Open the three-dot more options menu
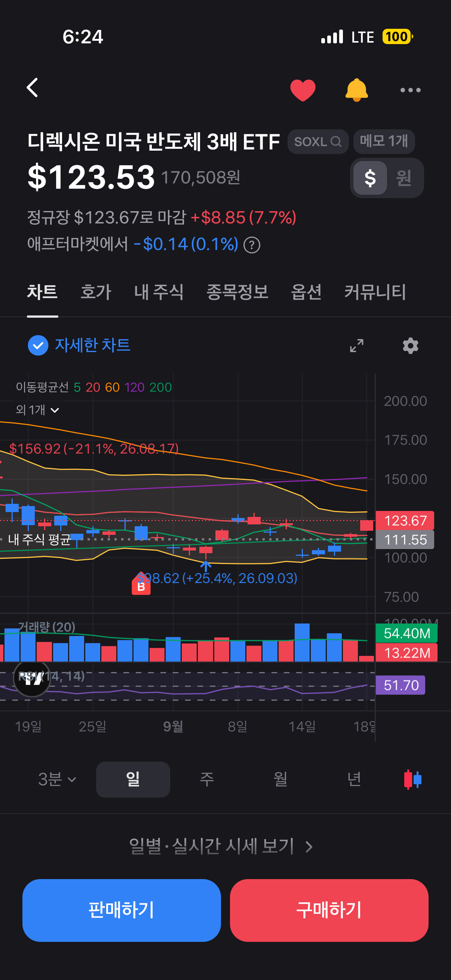Image resolution: width=451 pixels, height=980 pixels. coord(410,90)
